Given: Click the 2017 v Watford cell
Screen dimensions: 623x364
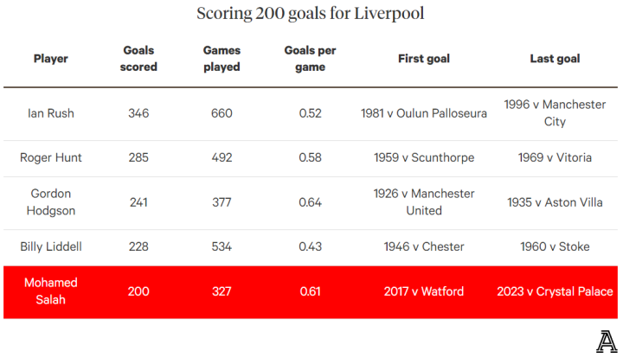Looking at the screenshot, I should coord(424,291).
